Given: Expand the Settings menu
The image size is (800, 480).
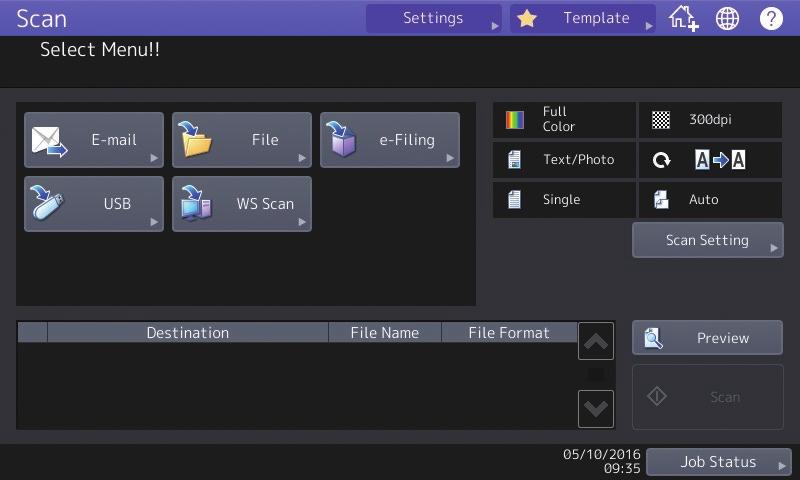Looking at the screenshot, I should point(434,18).
